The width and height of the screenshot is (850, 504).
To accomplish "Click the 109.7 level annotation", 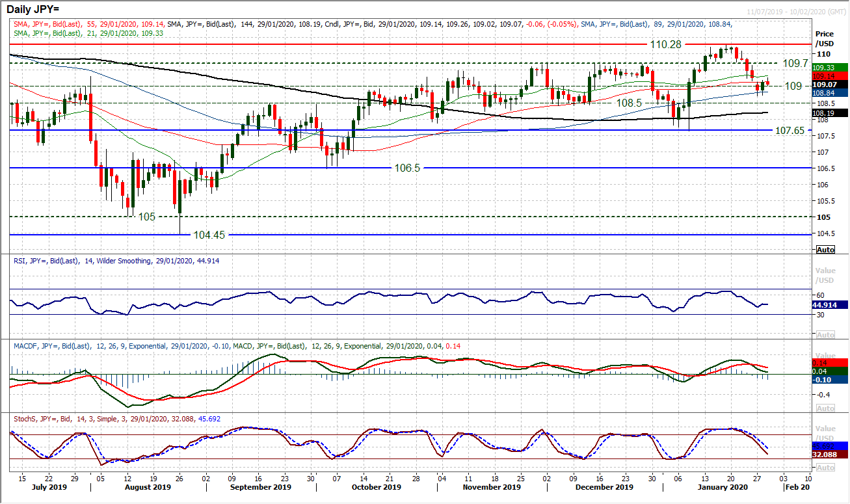I will (x=794, y=63).
